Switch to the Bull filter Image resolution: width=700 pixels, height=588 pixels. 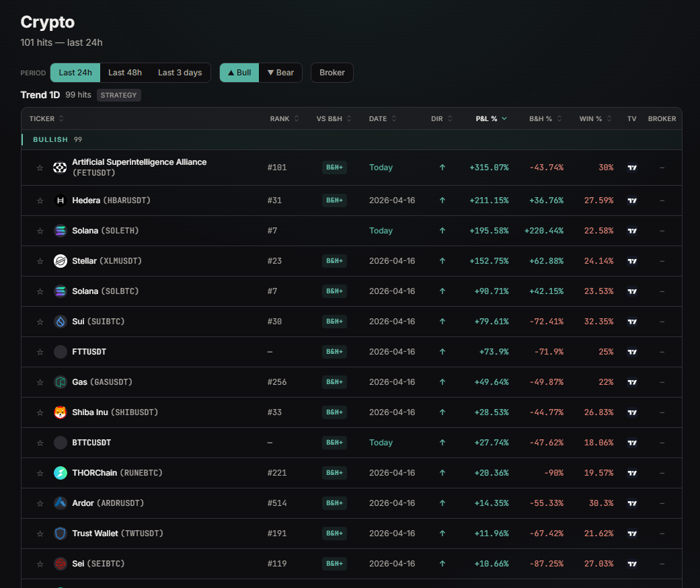coord(239,73)
